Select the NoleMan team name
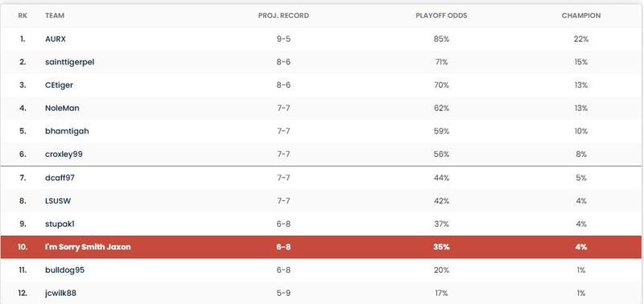This screenshot has height=304, width=644. tap(62, 108)
